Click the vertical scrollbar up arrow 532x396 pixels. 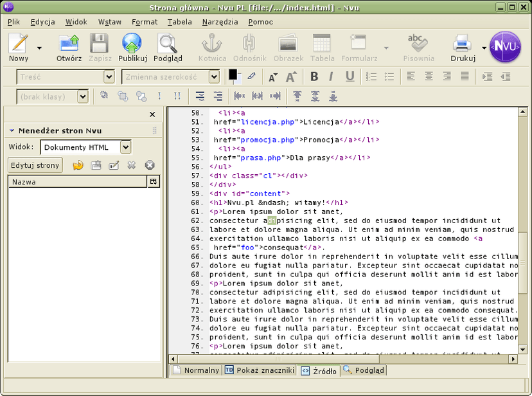[522, 112]
